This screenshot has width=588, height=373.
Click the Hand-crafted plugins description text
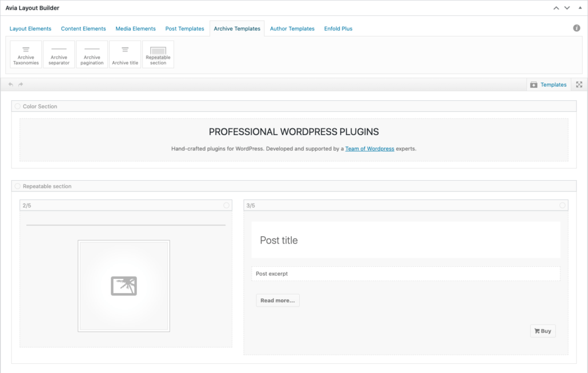point(293,149)
